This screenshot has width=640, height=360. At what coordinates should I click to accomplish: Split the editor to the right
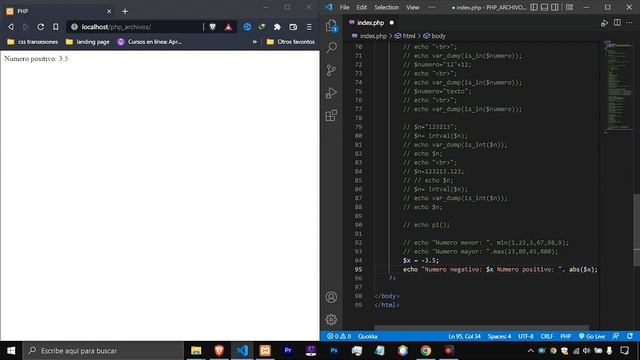(x=617, y=23)
